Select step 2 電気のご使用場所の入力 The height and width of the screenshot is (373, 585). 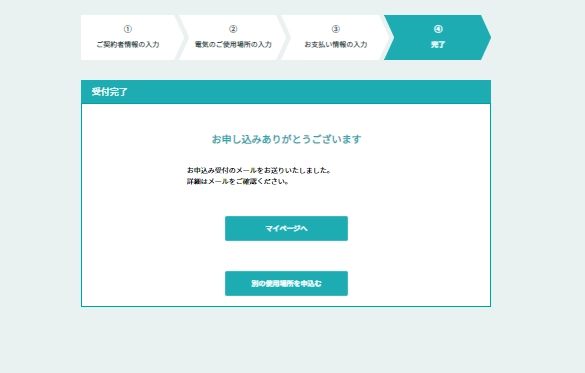233,37
